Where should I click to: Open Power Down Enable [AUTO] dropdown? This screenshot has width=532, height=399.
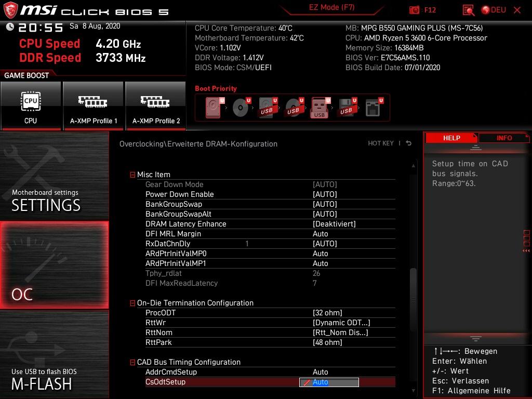coord(325,194)
